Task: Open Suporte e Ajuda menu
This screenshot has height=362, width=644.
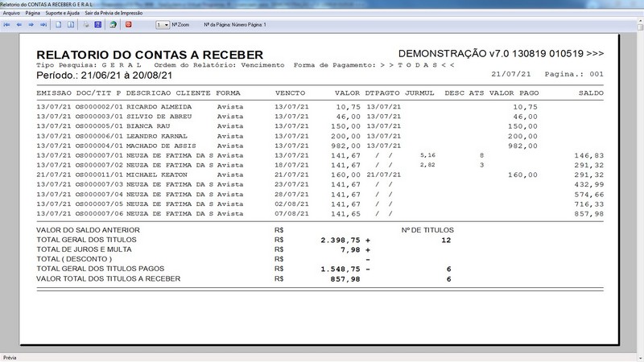Action: pyautogui.click(x=63, y=13)
